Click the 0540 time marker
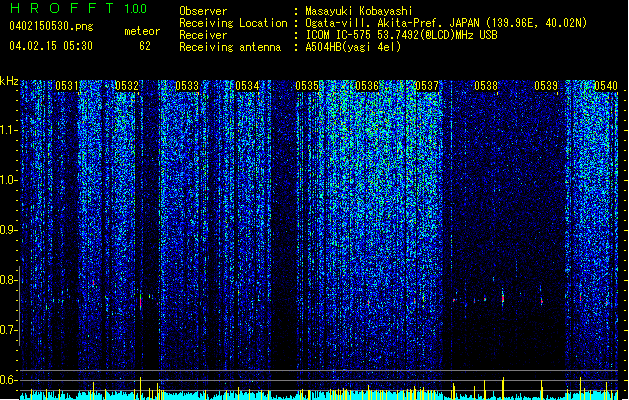Image resolution: width=629 pixels, height=400 pixels. pos(606,86)
